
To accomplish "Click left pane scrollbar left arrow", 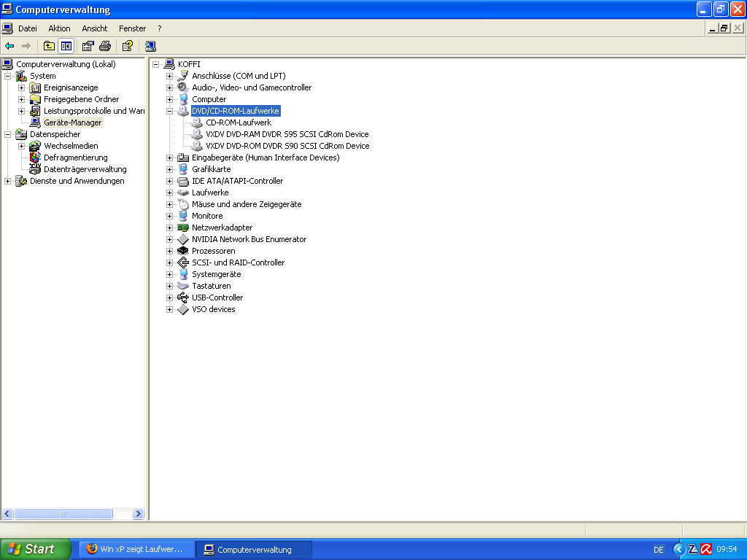I will click(x=7, y=513).
